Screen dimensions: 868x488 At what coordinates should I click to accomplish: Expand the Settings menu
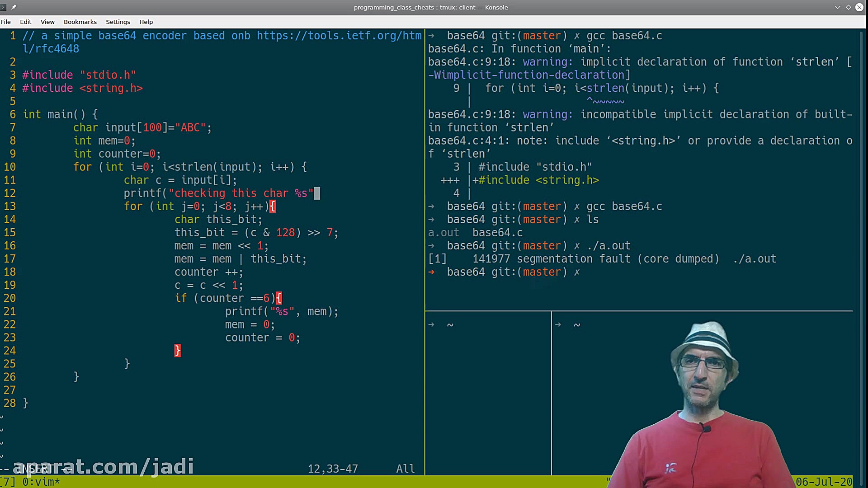[x=118, y=22]
